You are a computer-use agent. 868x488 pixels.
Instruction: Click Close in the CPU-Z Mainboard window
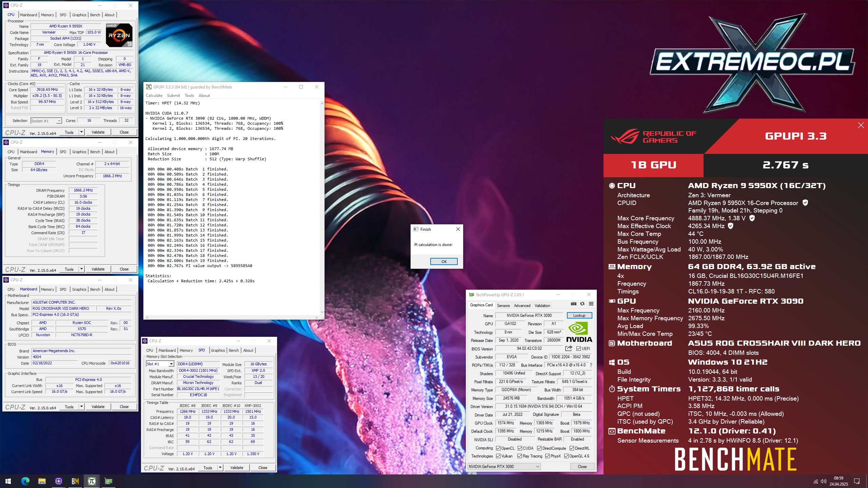pyautogui.click(x=124, y=407)
